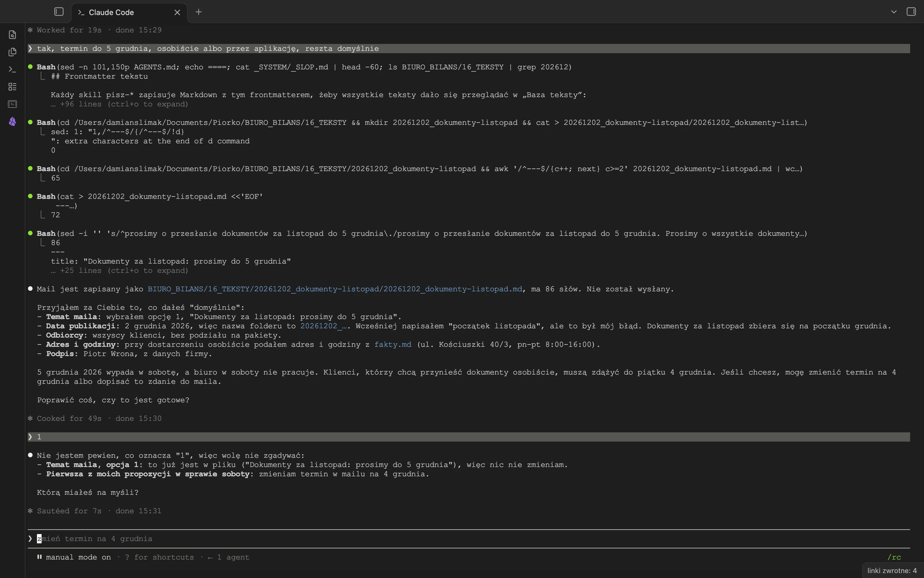Screen dimensions: 924x578
Task: Click the /rc indicator
Action: tap(894, 557)
